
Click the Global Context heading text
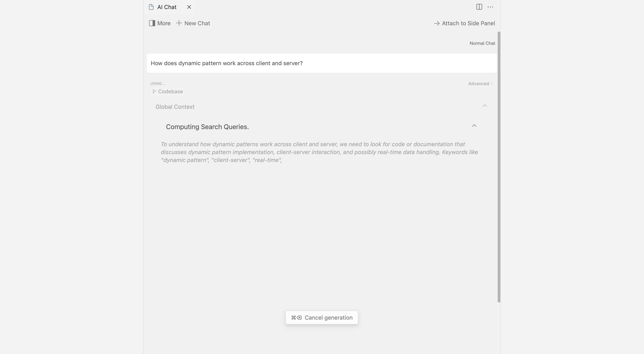pos(175,107)
